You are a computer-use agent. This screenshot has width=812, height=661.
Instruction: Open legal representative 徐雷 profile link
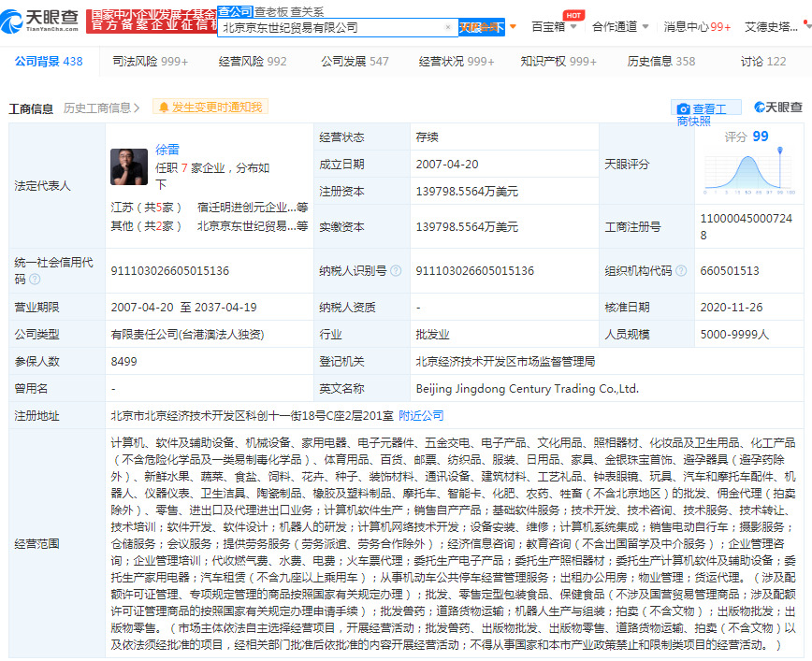point(167,150)
